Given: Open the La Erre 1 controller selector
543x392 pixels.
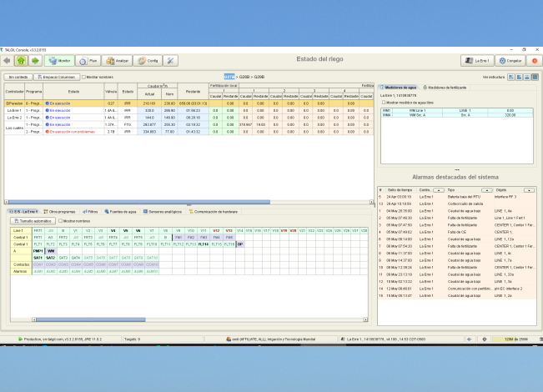Looking at the screenshot, I should 479,61.
